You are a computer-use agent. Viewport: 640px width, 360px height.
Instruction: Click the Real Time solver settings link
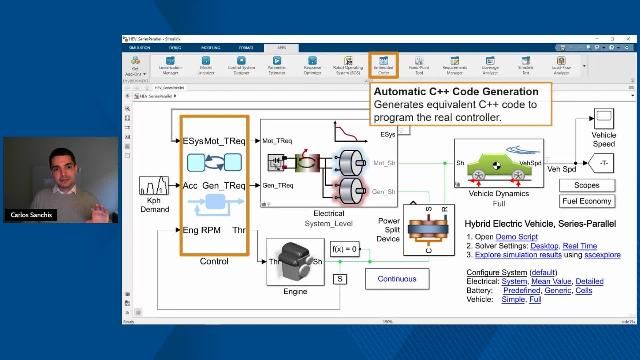tap(580, 246)
